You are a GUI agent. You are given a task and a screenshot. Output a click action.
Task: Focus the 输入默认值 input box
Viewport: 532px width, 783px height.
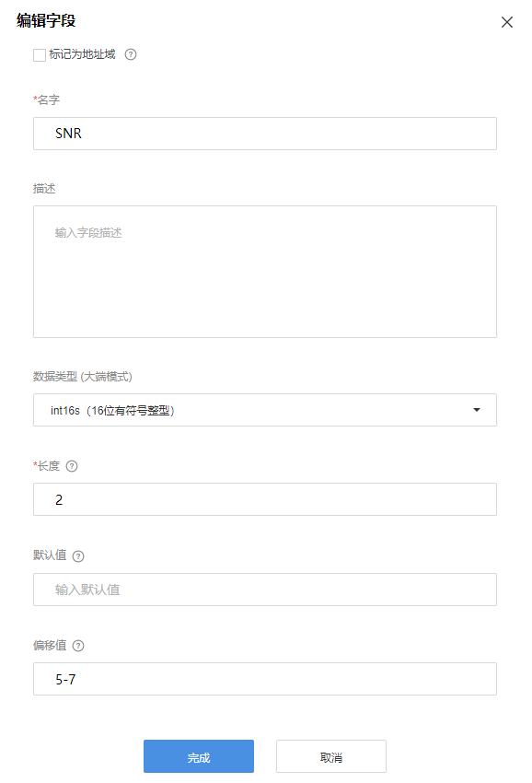point(265,590)
